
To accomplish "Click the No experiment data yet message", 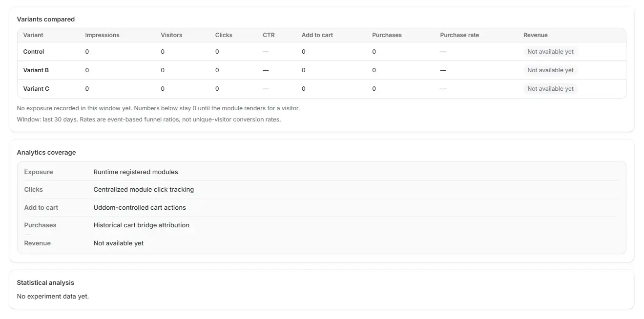I will click(x=53, y=297).
